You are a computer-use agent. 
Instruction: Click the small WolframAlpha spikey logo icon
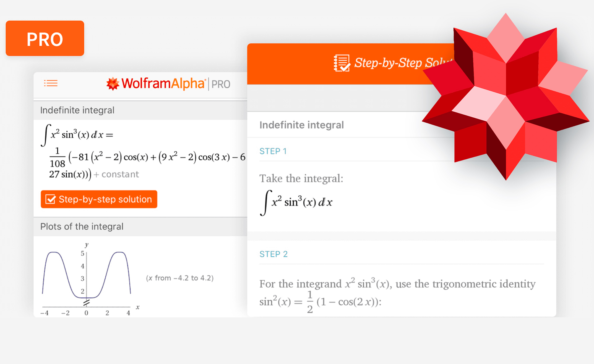[113, 84]
